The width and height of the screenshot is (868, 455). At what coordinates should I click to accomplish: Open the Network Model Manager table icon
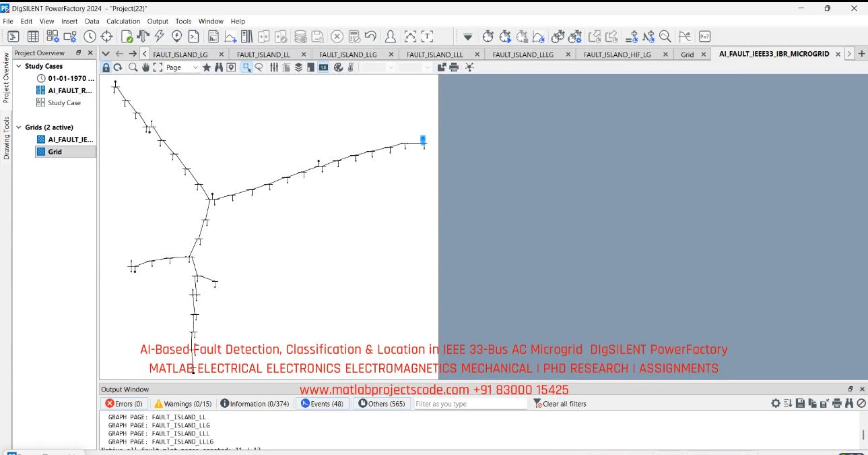tap(33, 36)
